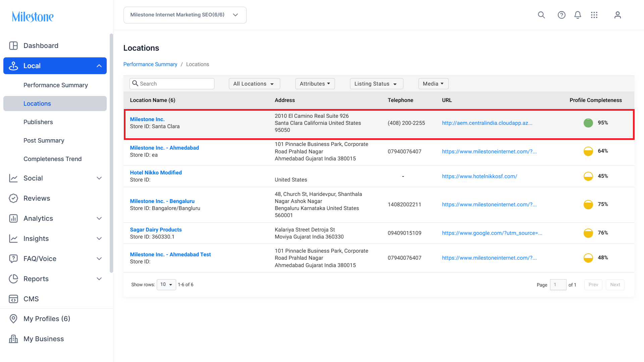This screenshot has height=362, width=644.
Task: Open Completeness Trend in the sidebar
Action: click(53, 159)
